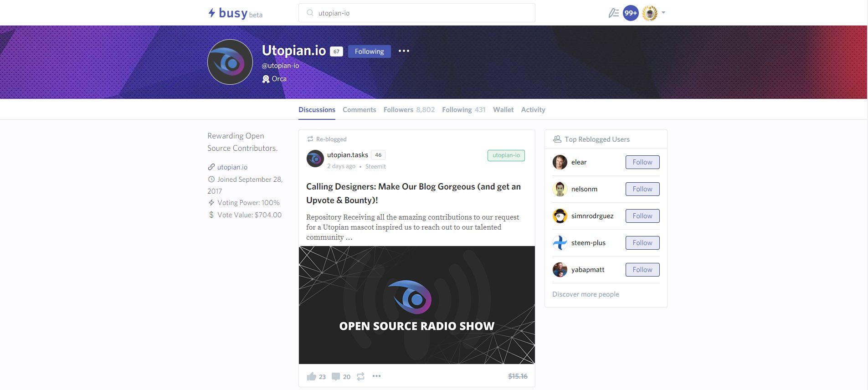Open the Calling Designers post title
The height and width of the screenshot is (390, 868).
(x=413, y=193)
